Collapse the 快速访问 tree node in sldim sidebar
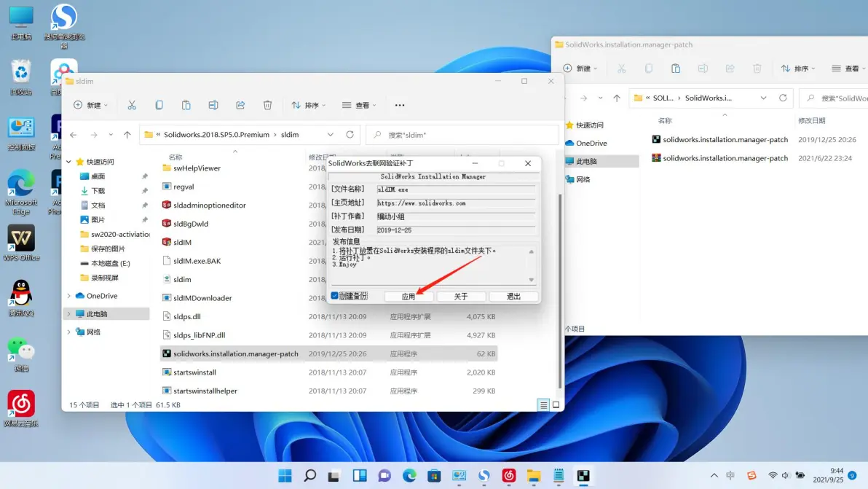This screenshot has height=489, width=868. tap(69, 162)
